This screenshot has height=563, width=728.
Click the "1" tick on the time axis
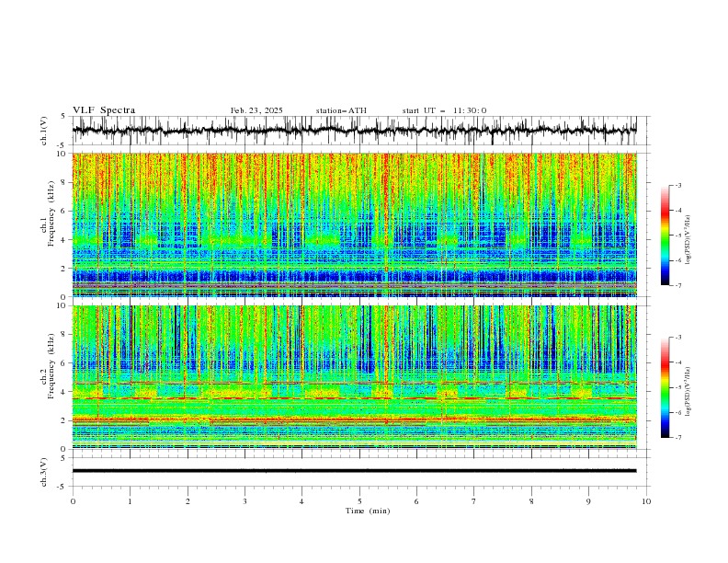(130, 501)
